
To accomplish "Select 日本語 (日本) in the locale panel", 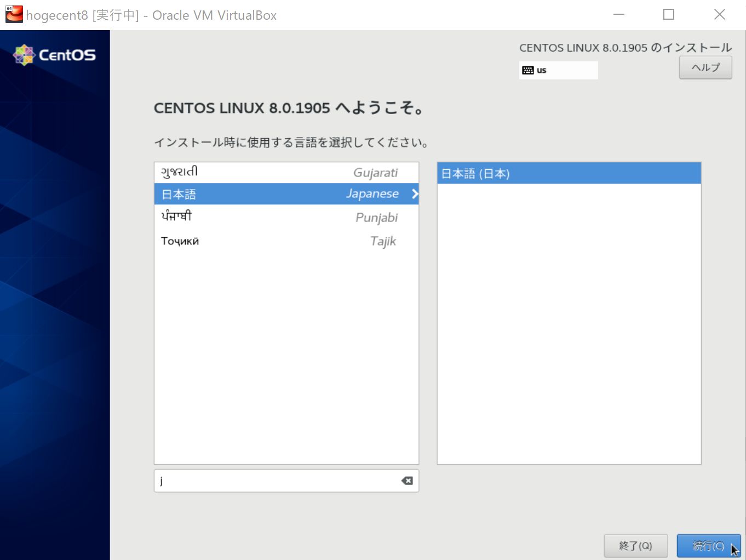I will [569, 173].
